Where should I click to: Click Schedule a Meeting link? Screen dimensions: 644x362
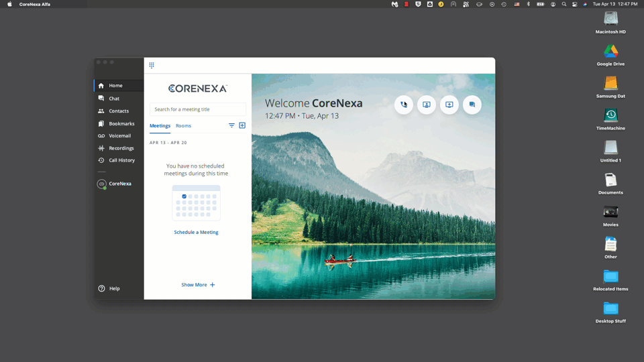pos(196,233)
